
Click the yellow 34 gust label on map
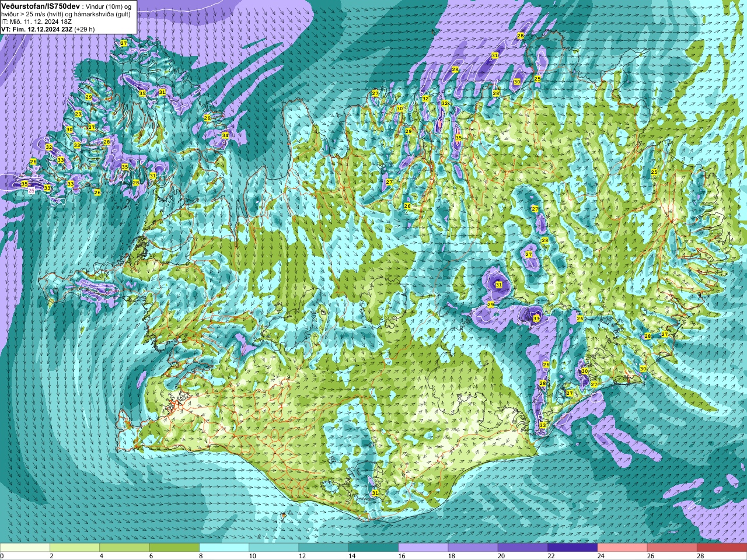coord(225,135)
